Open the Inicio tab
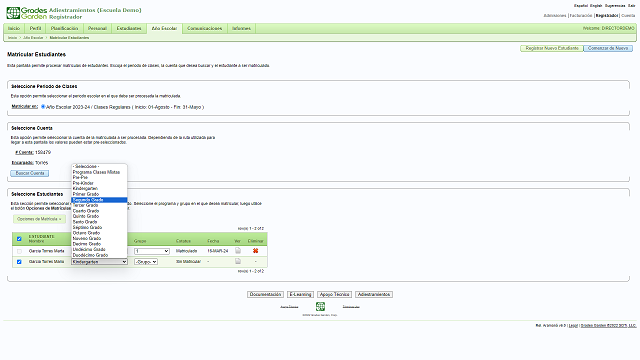This screenshot has width=640, height=360. (14, 29)
